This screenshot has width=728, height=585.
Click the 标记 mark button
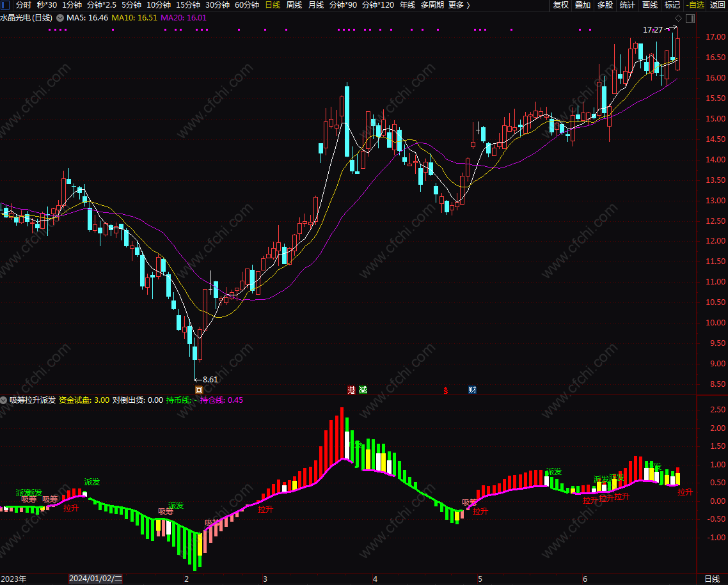coord(672,5)
